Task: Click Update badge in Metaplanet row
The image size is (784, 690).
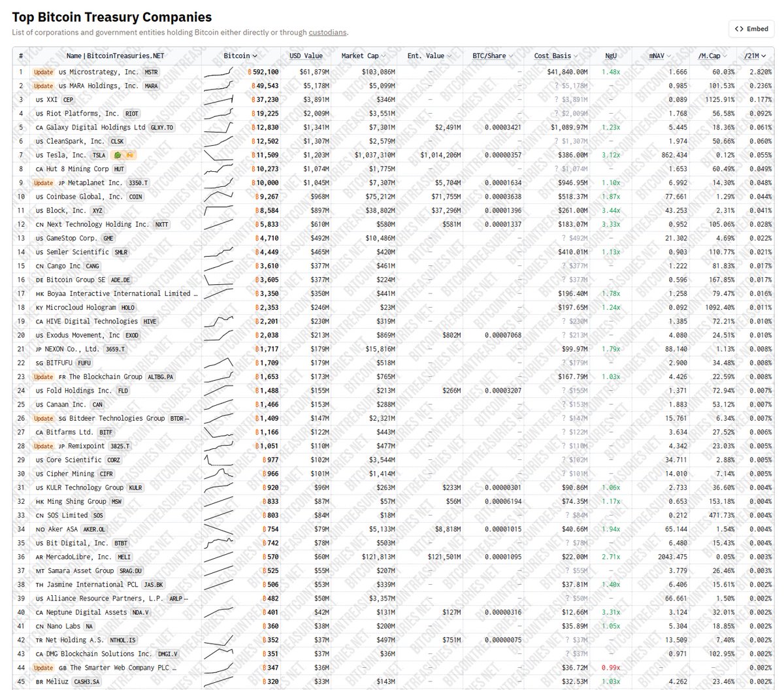Action: pyautogui.click(x=43, y=183)
